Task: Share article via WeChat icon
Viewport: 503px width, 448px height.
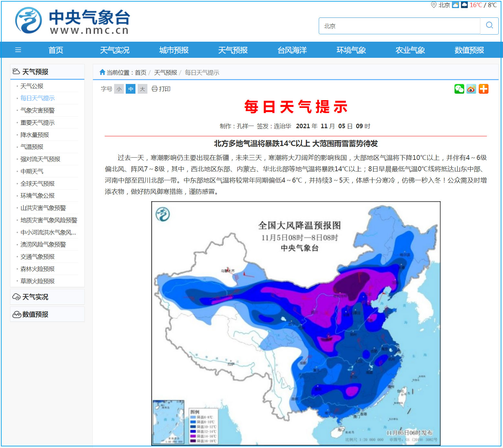Action: coord(459,89)
